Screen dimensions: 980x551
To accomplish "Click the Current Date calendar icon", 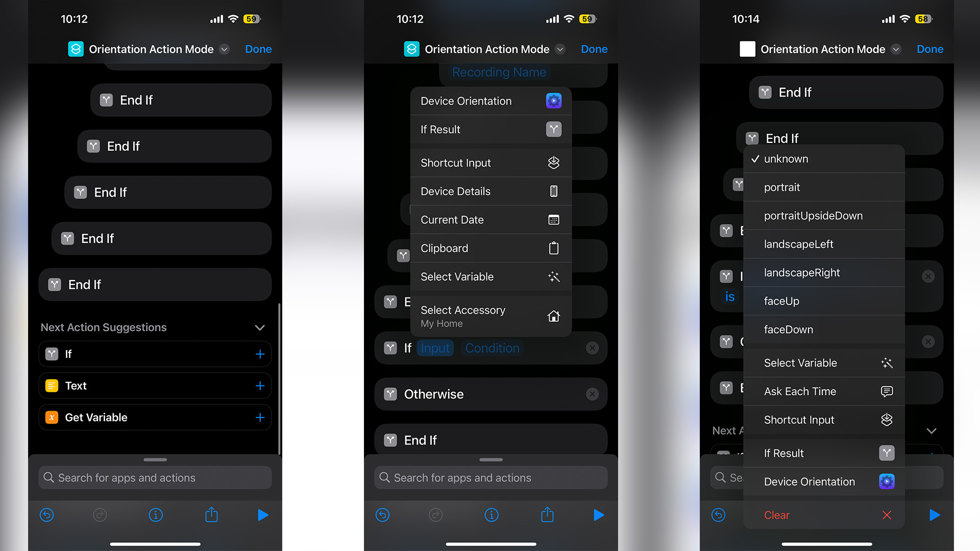I will pyautogui.click(x=554, y=220).
